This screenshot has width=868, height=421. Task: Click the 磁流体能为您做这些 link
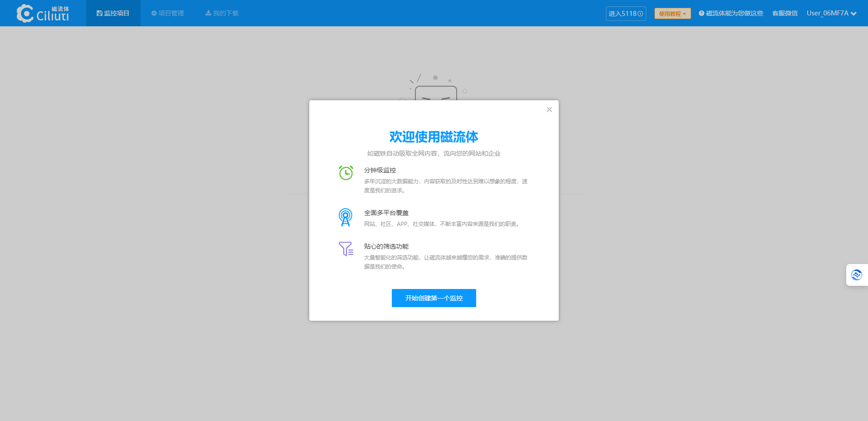[x=733, y=13]
